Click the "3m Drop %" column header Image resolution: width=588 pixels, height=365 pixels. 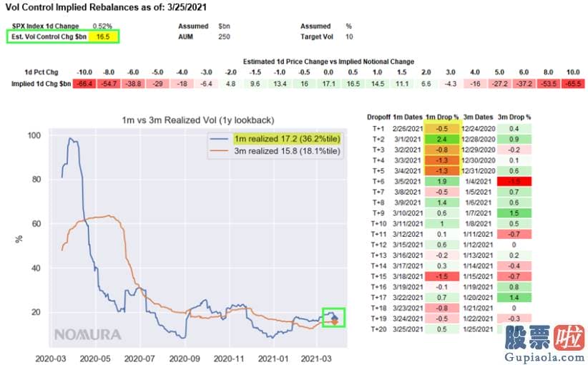[514, 117]
